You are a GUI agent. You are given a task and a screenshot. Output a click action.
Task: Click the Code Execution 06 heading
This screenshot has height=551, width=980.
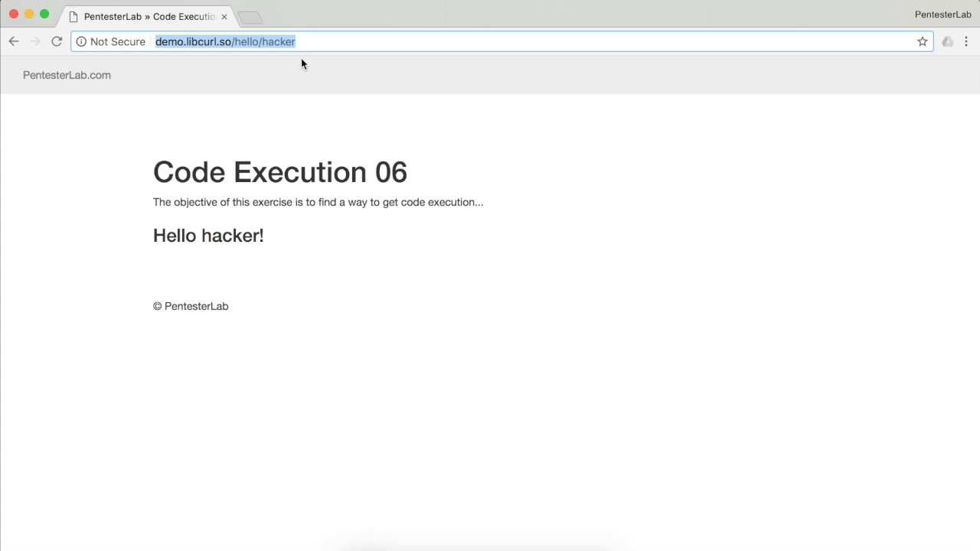(280, 172)
